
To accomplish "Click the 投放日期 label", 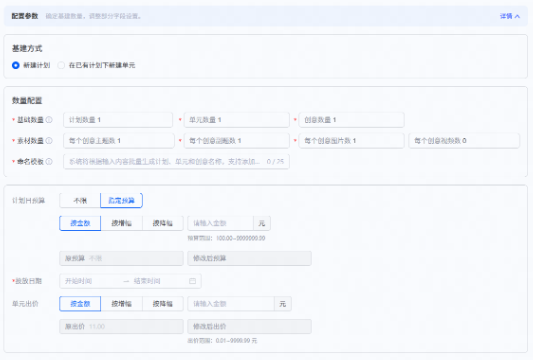I will point(28,281).
